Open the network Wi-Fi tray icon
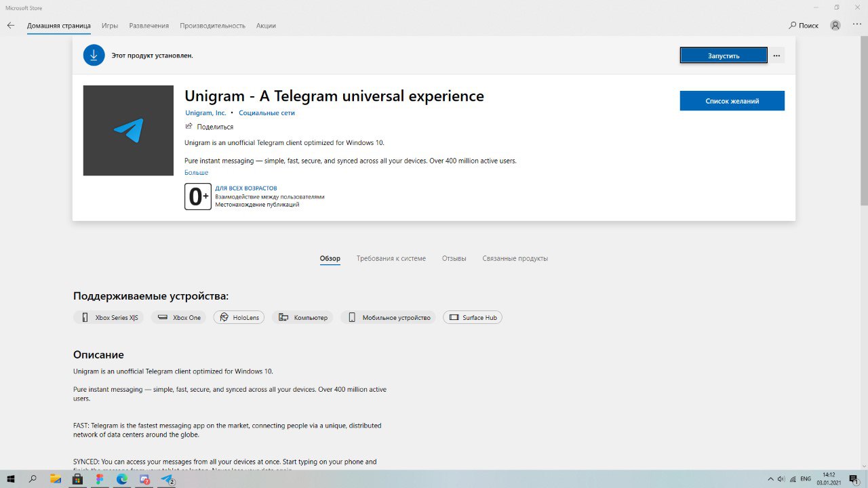The width and height of the screenshot is (868, 488). 793,479
